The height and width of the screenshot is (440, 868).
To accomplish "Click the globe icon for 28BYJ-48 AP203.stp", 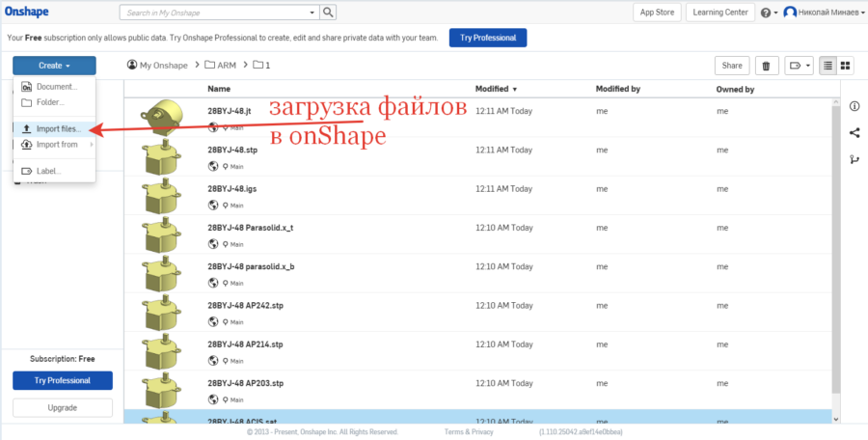I will click(x=213, y=399).
